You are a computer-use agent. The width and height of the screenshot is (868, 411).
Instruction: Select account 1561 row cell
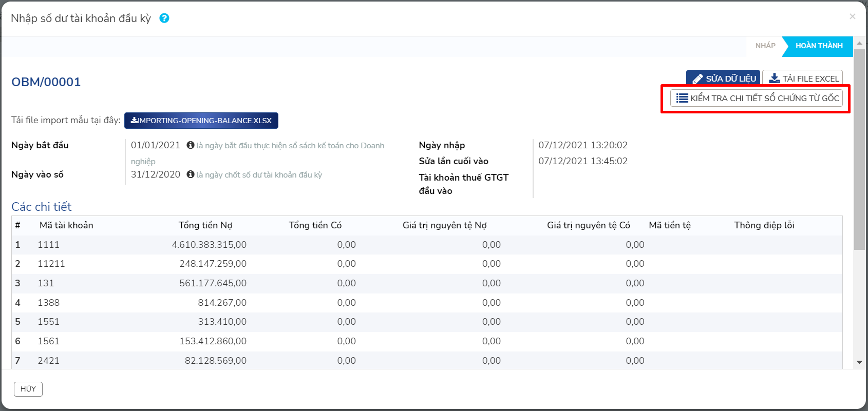(x=49, y=341)
